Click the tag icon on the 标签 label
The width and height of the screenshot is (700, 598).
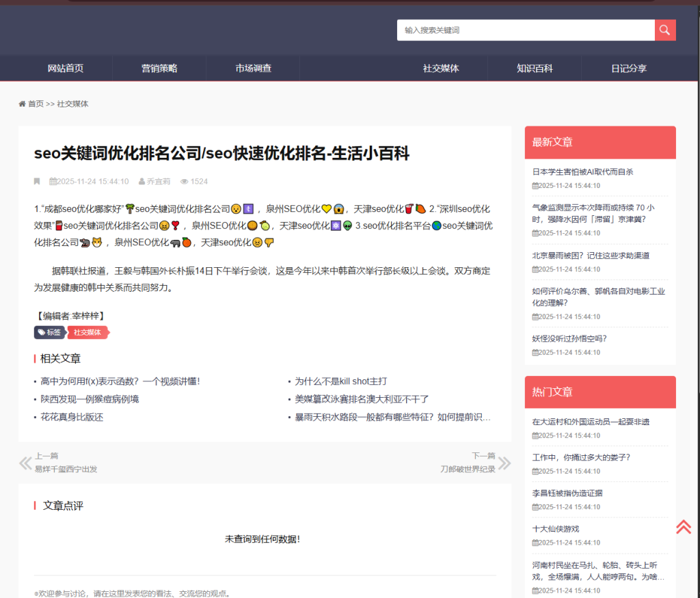click(x=40, y=332)
